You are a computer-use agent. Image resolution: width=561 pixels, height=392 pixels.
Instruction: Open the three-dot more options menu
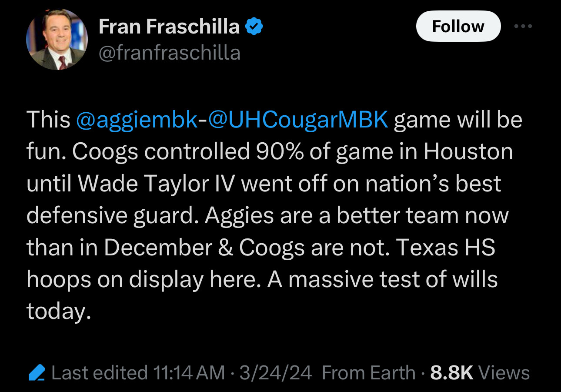[523, 26]
